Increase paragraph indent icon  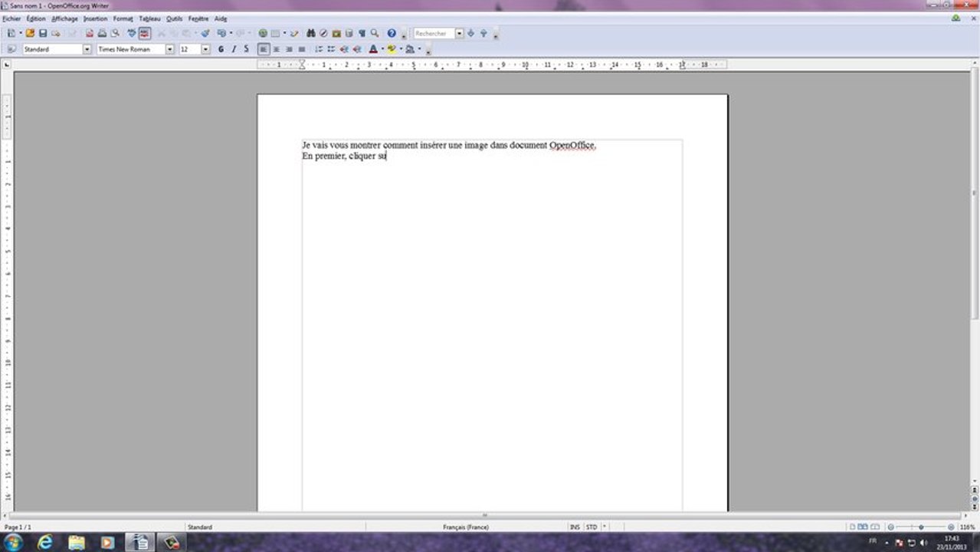(x=357, y=49)
